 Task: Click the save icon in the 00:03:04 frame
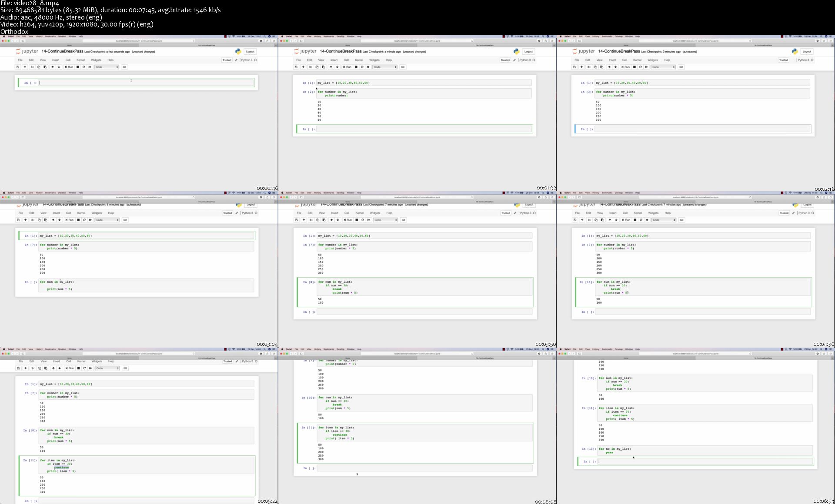click(x=18, y=220)
